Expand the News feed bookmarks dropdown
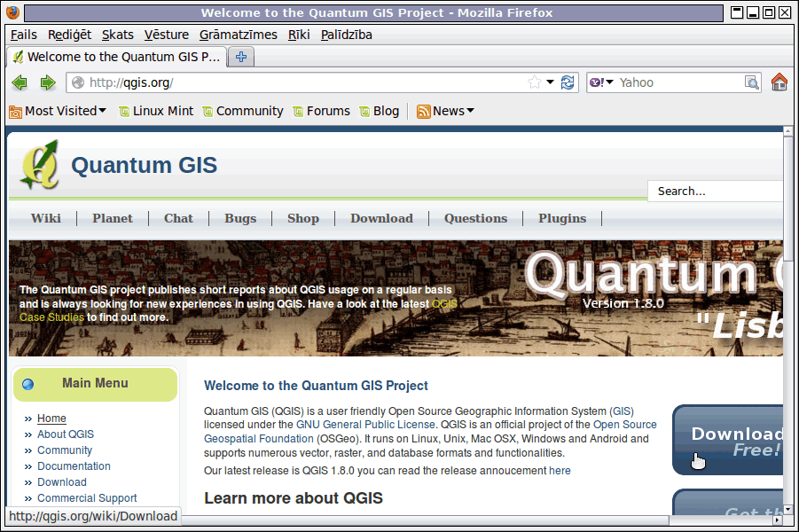This screenshot has height=532, width=799. [470, 111]
